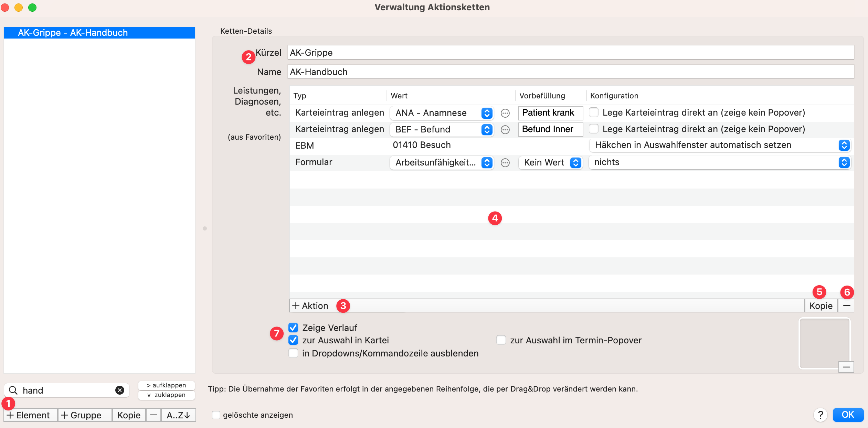Expand all groups with aufklappen
Screen dimensions: 868x428
[x=166, y=385]
